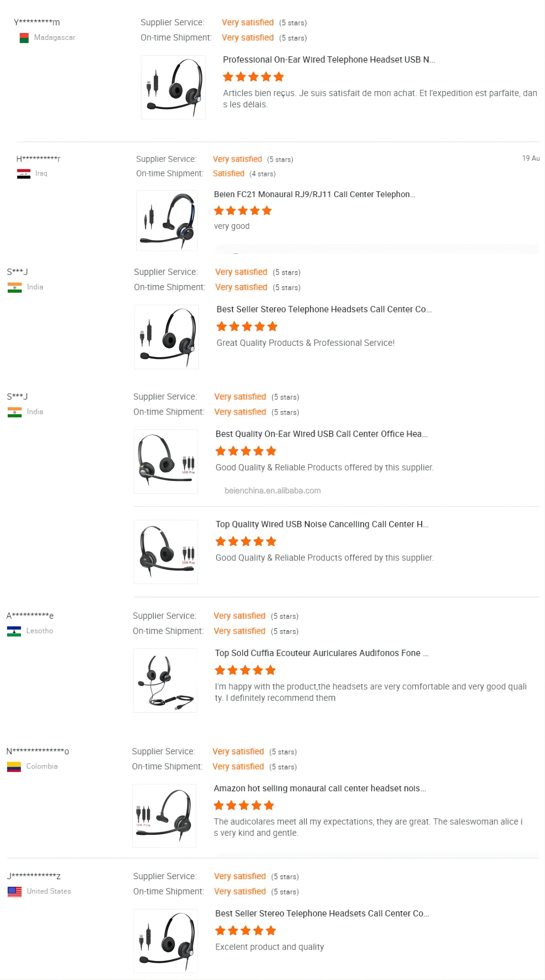
Task: Click star rating under Top Sold Cuffia product
Action: click(x=245, y=670)
